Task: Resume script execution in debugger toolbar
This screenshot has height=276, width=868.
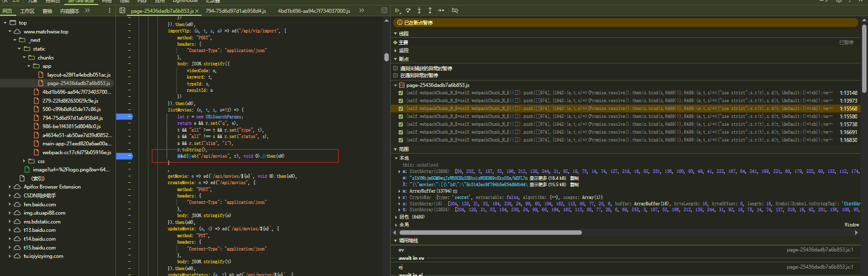Action: click(x=398, y=10)
